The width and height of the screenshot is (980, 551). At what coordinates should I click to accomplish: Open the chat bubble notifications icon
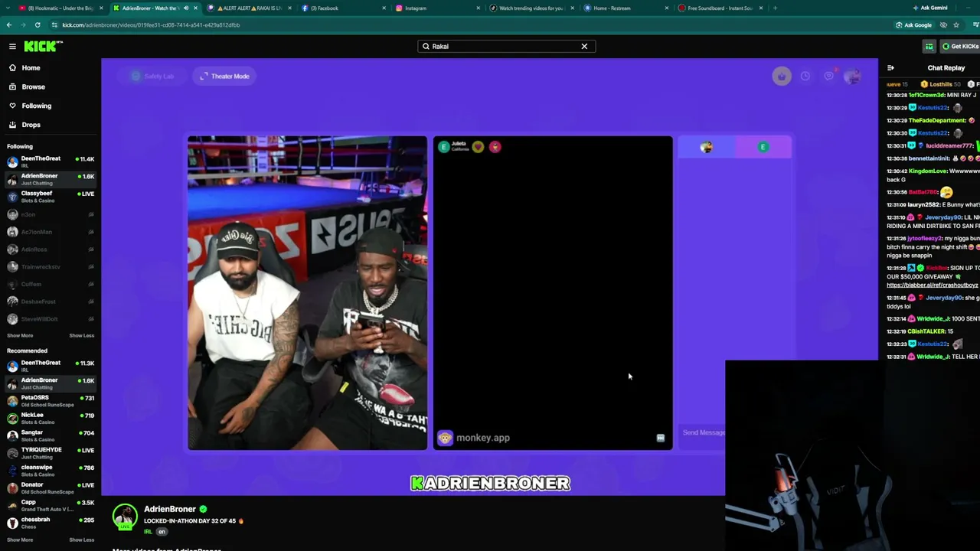point(829,76)
